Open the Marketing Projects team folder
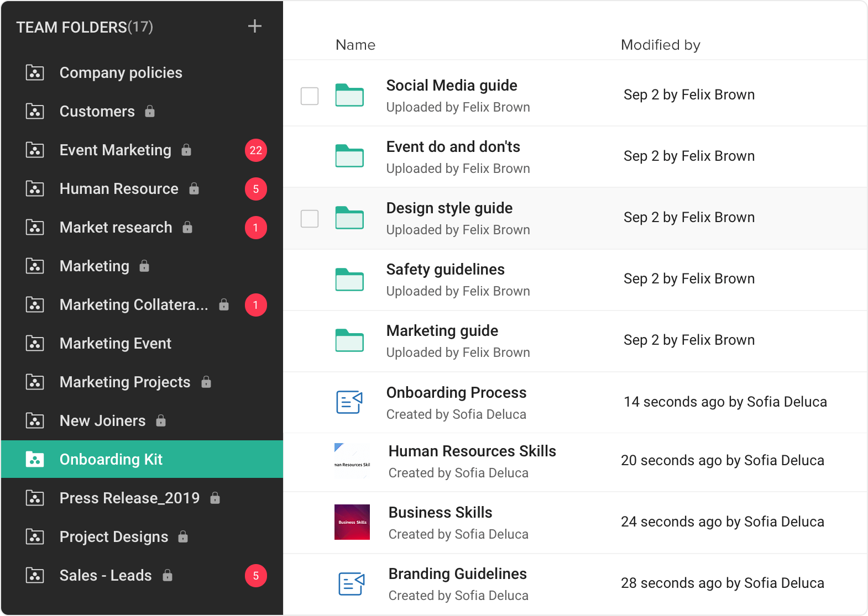868x616 pixels. point(125,382)
